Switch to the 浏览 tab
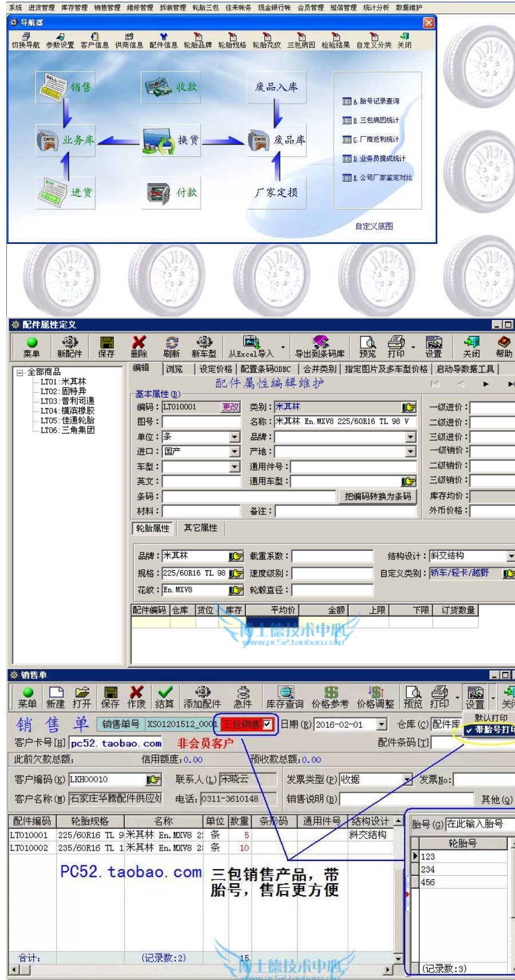515x980 pixels. (x=175, y=369)
